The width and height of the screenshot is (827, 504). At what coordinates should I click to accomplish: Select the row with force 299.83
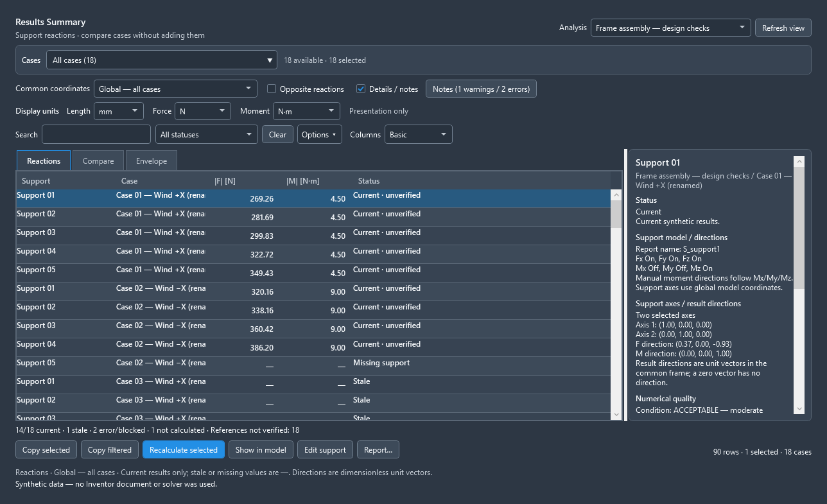(x=313, y=236)
